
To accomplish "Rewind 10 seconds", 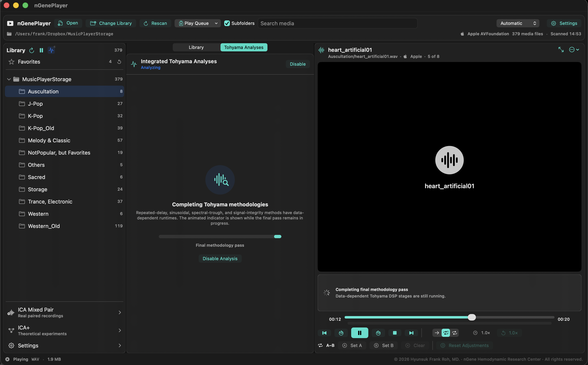I will pos(341,333).
